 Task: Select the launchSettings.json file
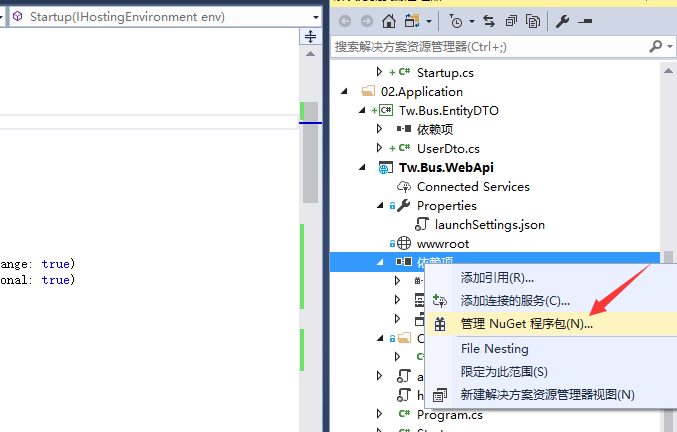490,225
